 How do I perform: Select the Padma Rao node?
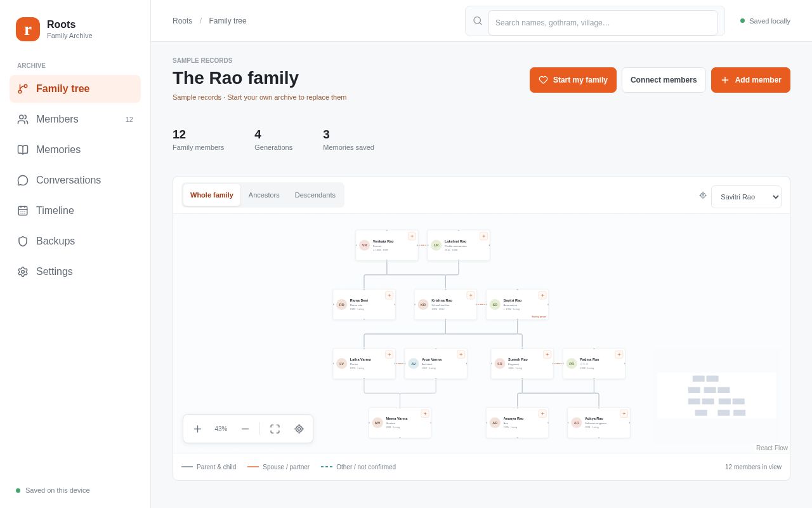click(x=594, y=364)
